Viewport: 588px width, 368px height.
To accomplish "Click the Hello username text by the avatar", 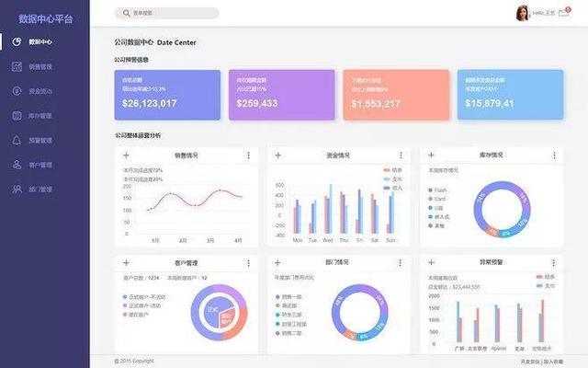I will coord(544,13).
